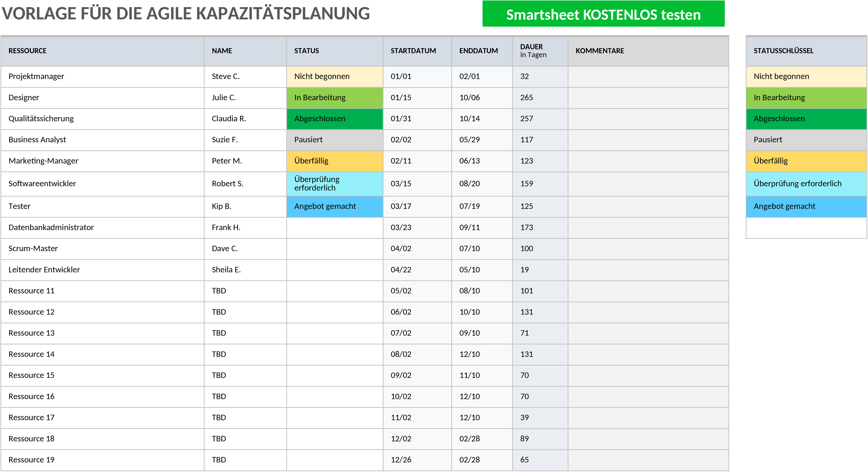Click Nicht begonnen status for Projektmanager
This screenshot has height=472, width=868.
(x=335, y=77)
